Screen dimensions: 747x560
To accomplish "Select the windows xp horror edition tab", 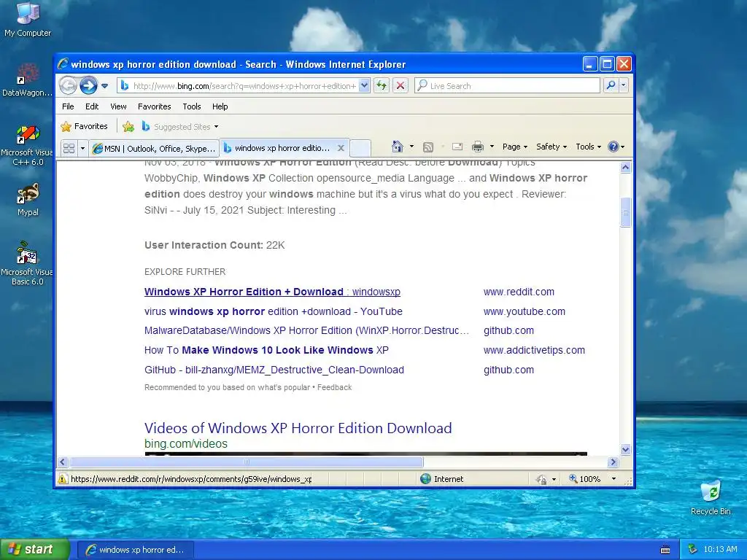I will point(278,148).
